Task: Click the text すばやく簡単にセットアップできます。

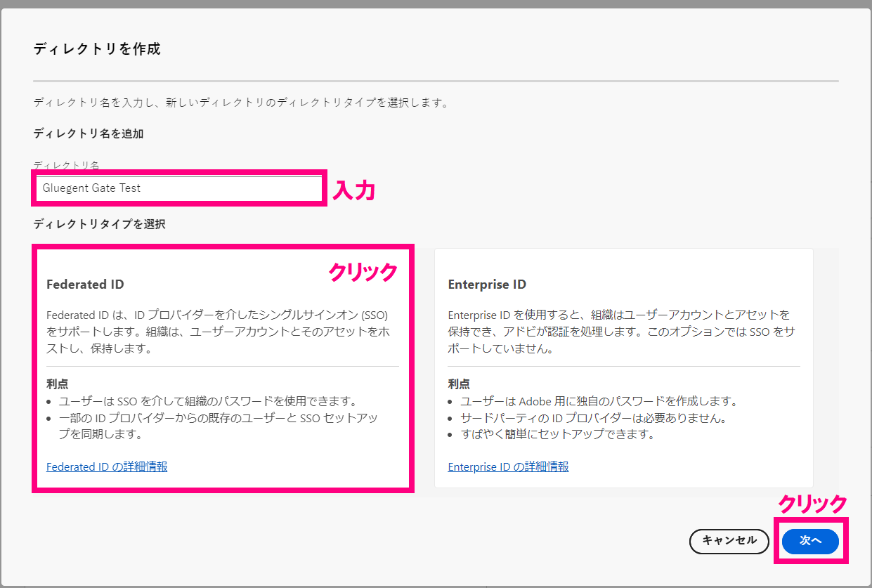Action: 557,434
